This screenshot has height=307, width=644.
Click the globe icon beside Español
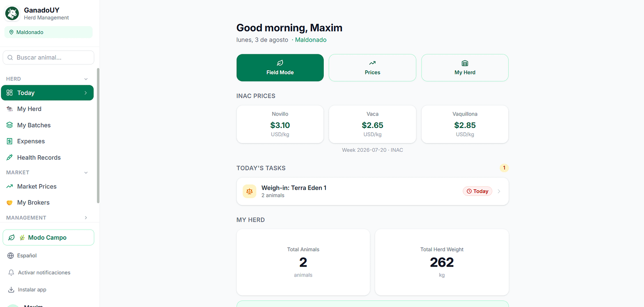[11, 256]
